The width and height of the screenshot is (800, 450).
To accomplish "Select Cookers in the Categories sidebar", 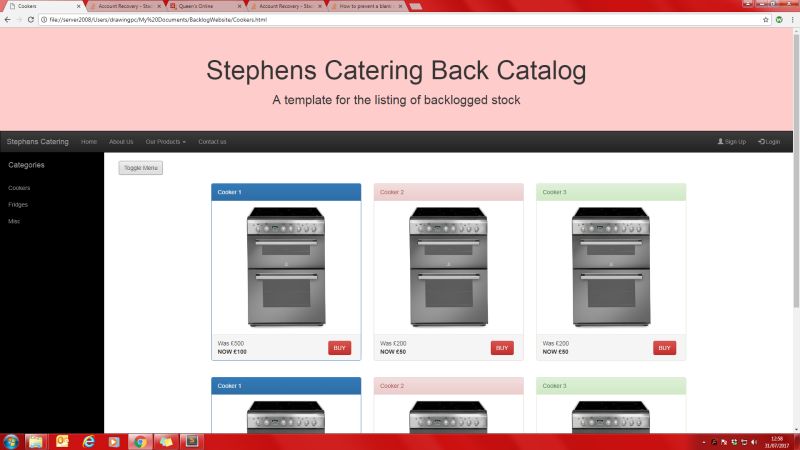I will coord(19,188).
